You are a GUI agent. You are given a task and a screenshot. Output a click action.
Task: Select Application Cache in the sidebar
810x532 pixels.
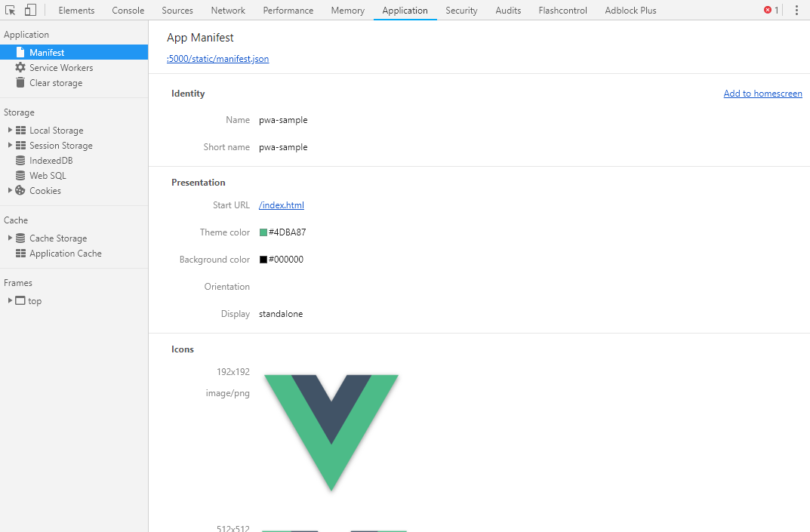(x=66, y=253)
